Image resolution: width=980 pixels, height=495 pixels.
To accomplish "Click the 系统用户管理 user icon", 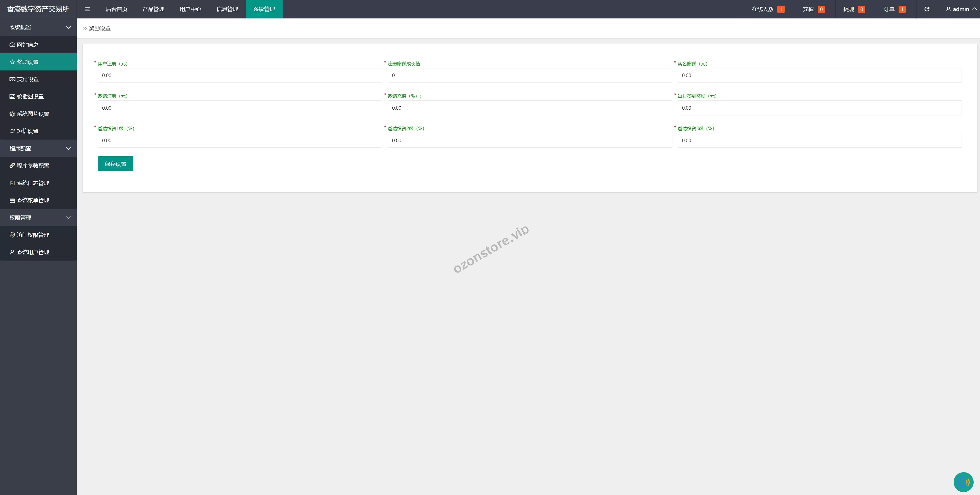I will (12, 252).
